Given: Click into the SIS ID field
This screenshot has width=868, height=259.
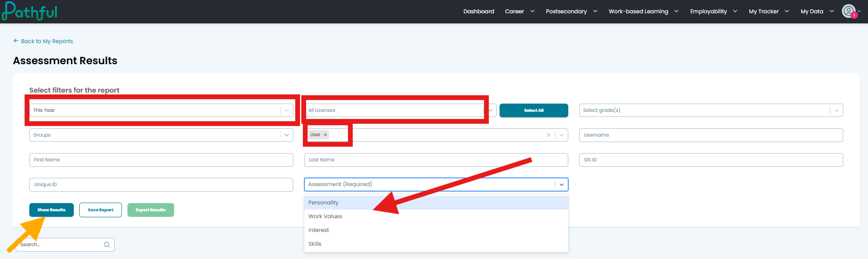Looking at the screenshot, I should [711, 160].
